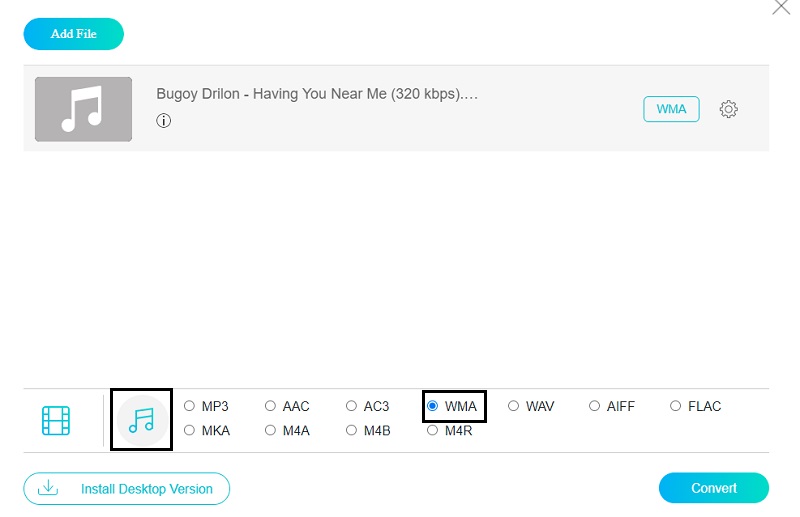Select the AIFF format option

pyautogui.click(x=595, y=406)
